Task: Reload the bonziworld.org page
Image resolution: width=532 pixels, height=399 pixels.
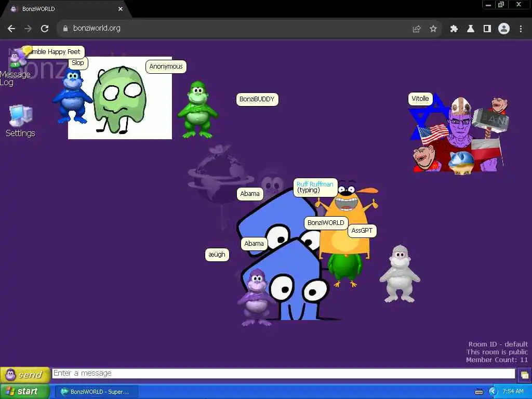Action: [45, 29]
